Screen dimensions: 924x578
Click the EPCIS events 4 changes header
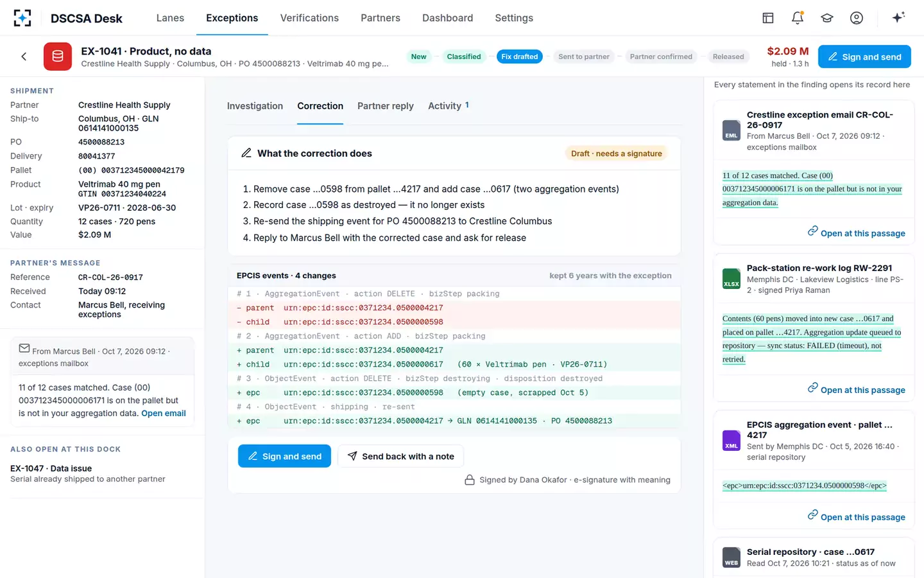click(x=286, y=276)
